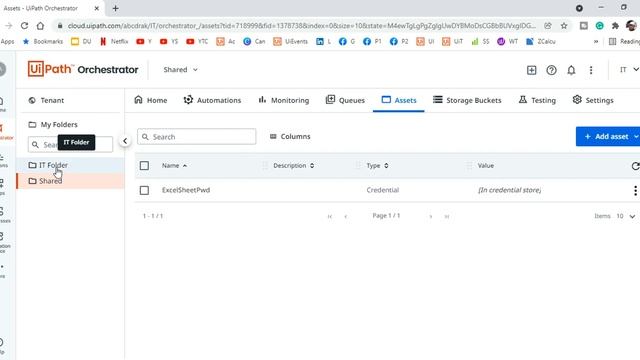Select the IT Folder tree item
640x360 pixels.
[x=70, y=165]
